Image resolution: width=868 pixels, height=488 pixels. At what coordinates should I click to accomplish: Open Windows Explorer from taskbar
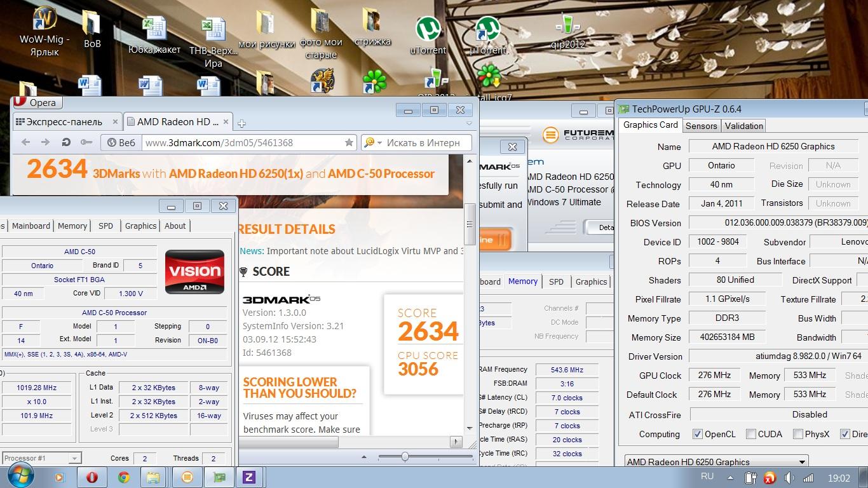pyautogui.click(x=153, y=477)
